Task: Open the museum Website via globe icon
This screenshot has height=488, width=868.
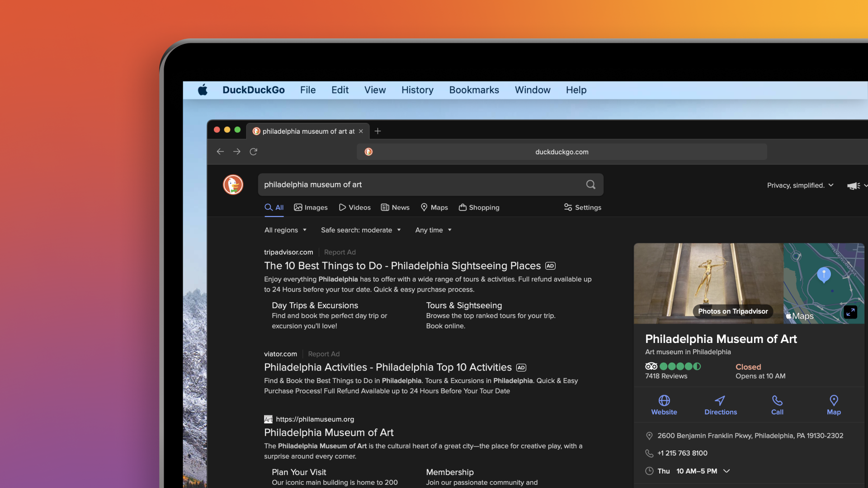Action: click(664, 401)
